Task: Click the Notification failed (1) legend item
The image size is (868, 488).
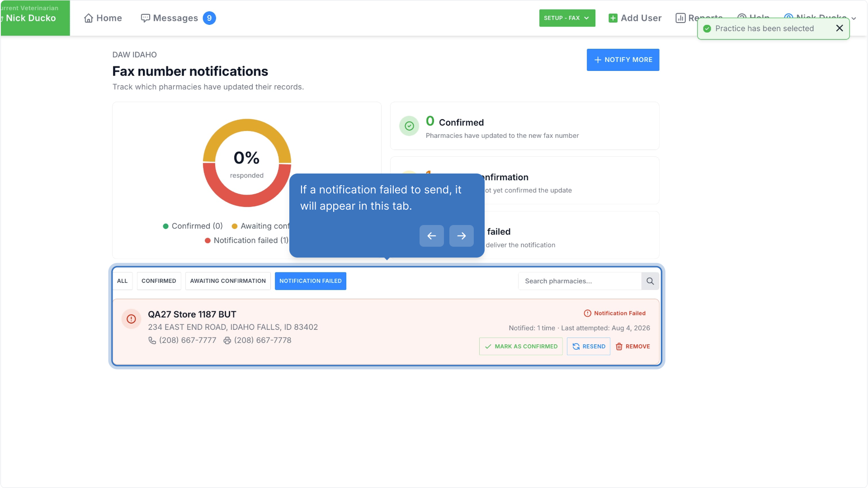Action: (x=247, y=240)
